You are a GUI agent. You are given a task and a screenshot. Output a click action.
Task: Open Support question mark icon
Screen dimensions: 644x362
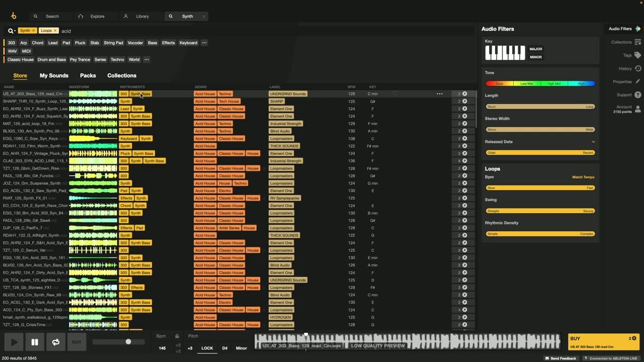point(637,95)
